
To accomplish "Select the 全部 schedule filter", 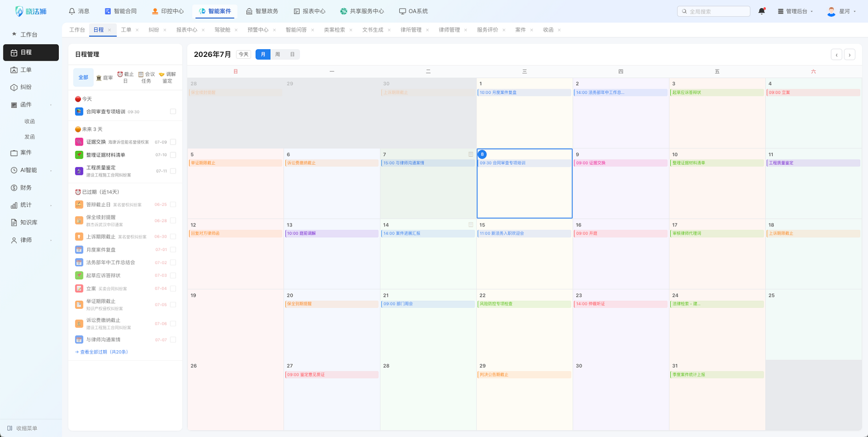I will [x=83, y=77].
